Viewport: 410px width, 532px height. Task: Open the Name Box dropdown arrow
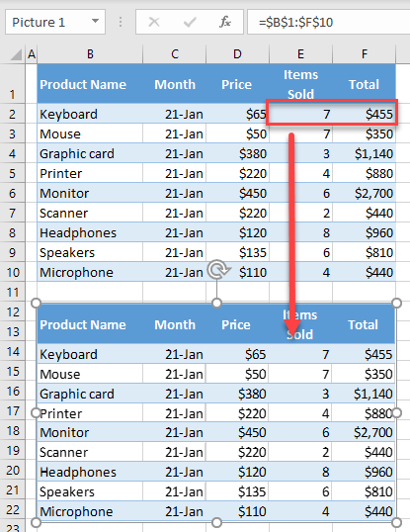click(96, 22)
